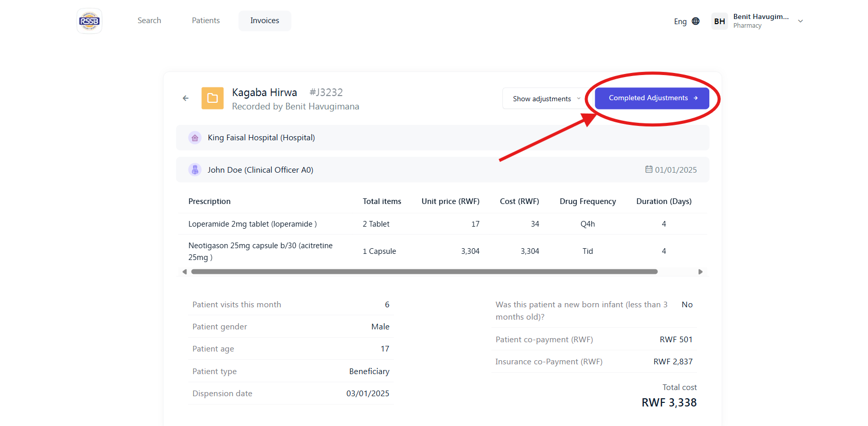This screenshot has height=426, width=868.
Task: Click Duration (Days) column header
Action: coord(664,201)
